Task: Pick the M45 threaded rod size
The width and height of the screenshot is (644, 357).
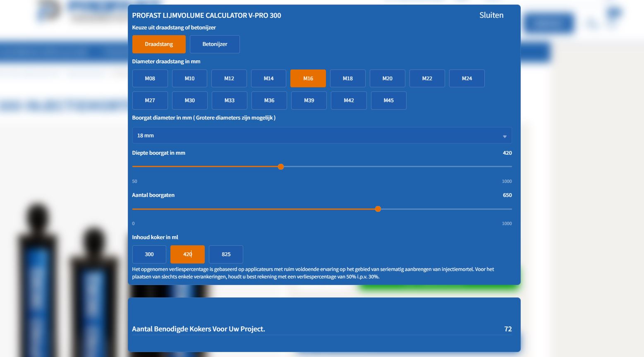Action: 389,101
